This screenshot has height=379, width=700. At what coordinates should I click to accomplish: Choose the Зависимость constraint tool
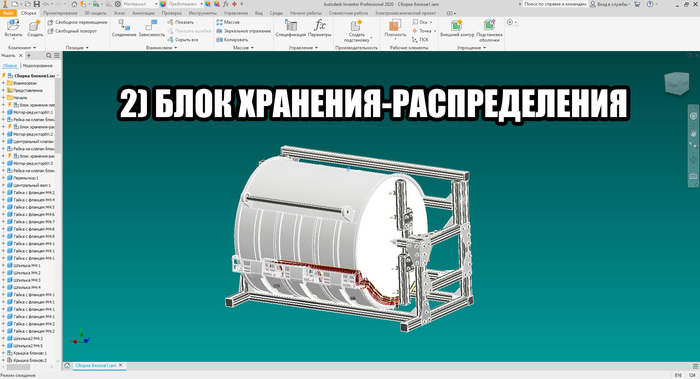[x=151, y=28]
